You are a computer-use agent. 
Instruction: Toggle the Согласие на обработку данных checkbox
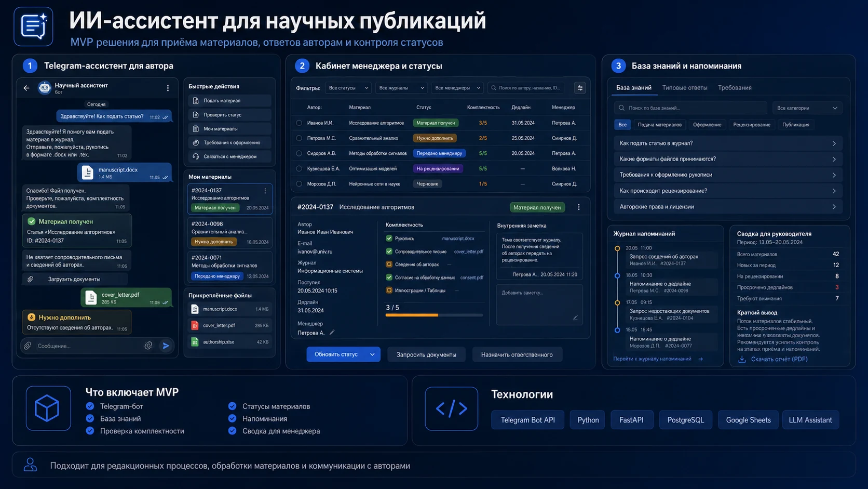pos(389,277)
